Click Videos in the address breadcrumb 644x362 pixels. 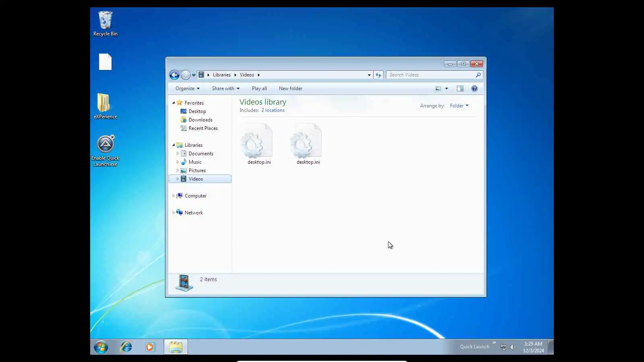[x=247, y=75]
